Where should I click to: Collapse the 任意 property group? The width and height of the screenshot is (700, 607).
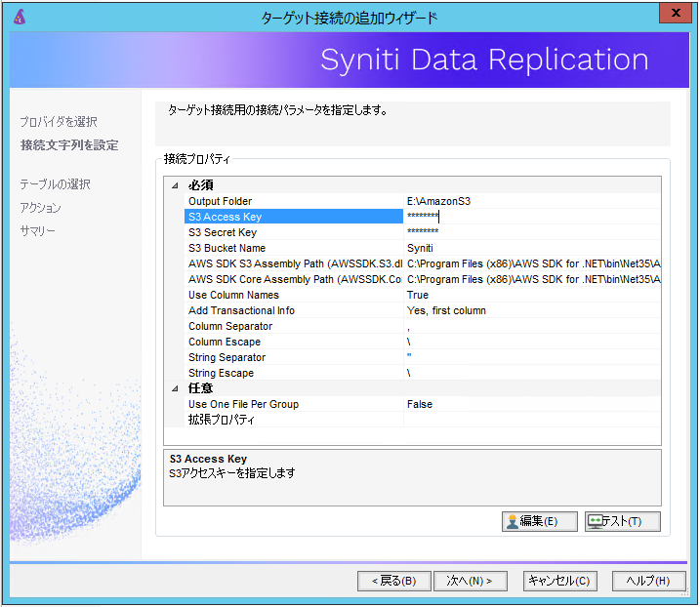(x=175, y=388)
